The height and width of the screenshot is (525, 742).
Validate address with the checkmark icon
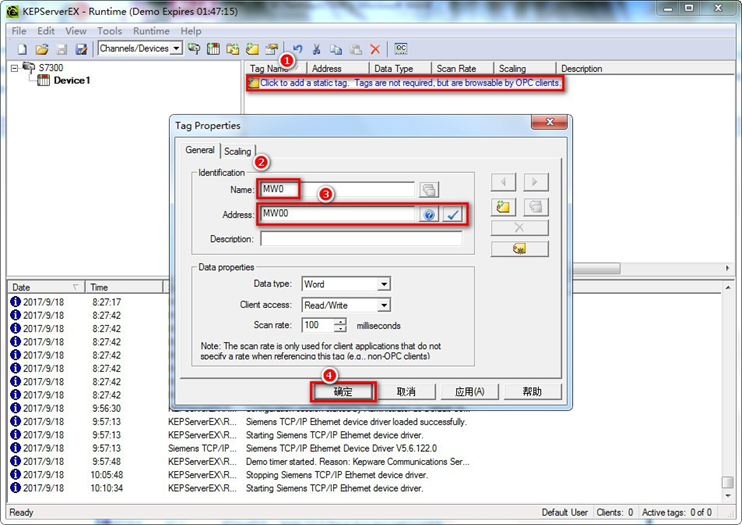452,215
